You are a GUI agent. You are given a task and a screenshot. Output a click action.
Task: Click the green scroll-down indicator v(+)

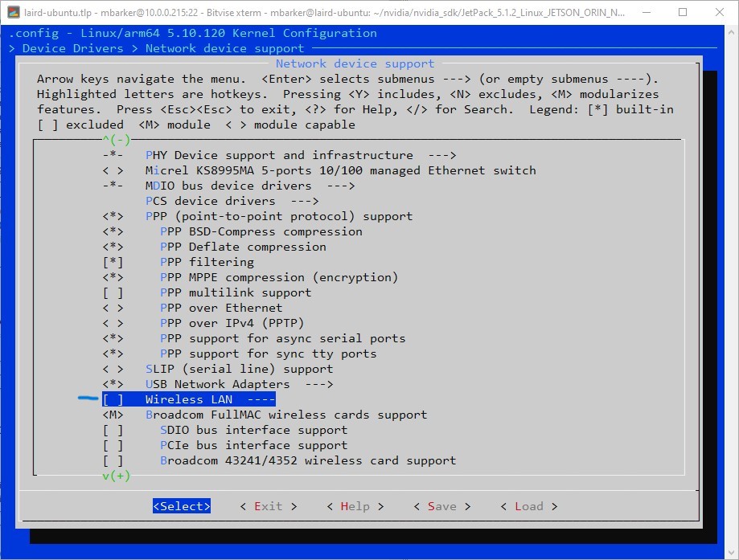click(x=116, y=476)
